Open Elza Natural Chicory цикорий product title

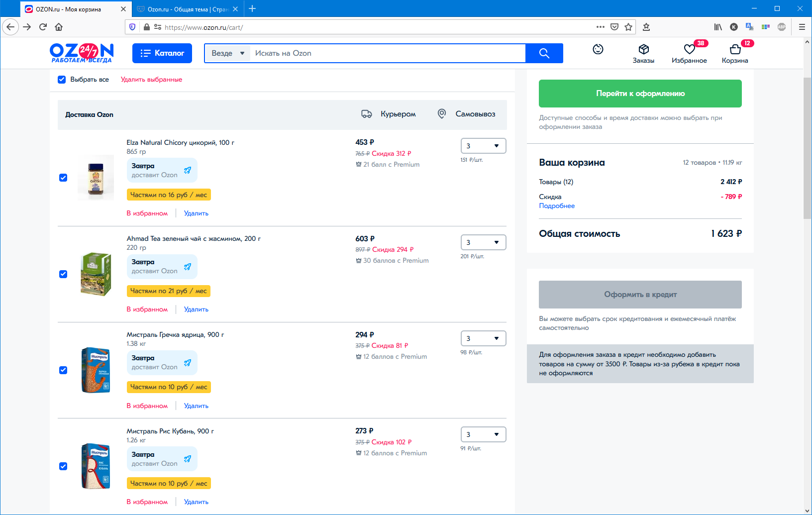(180, 143)
